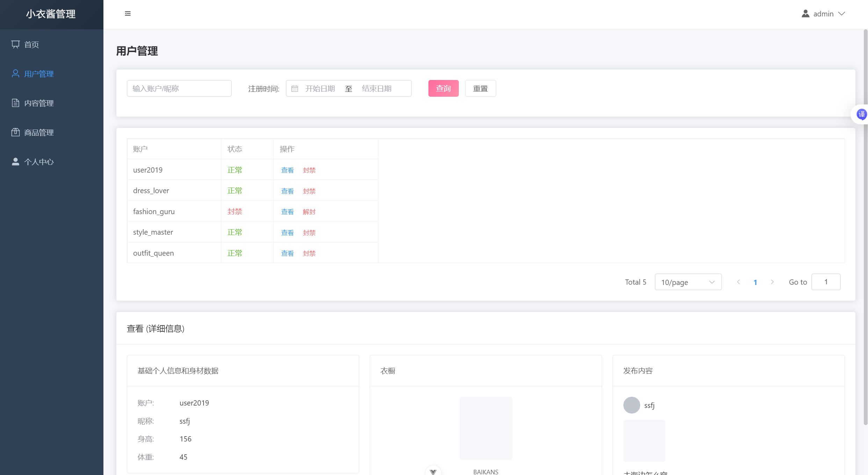Click the 内容管理 document icon in sidebar
868x475 pixels.
coord(15,103)
